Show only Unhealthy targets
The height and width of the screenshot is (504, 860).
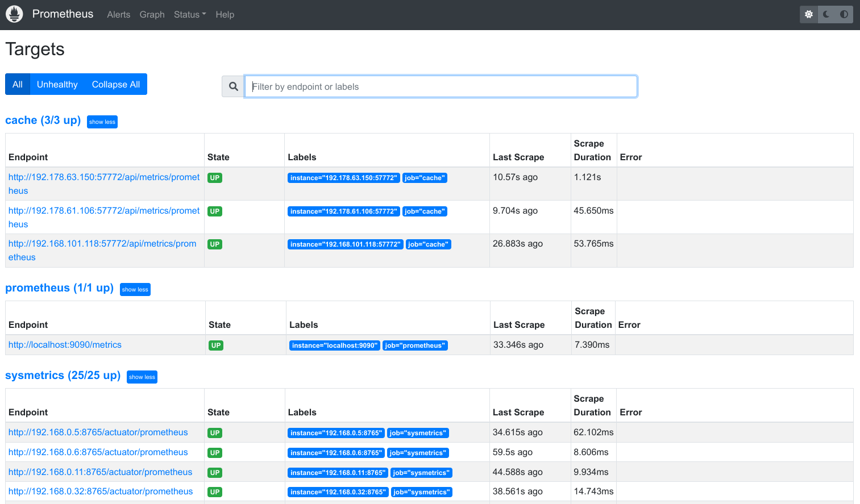tap(57, 84)
